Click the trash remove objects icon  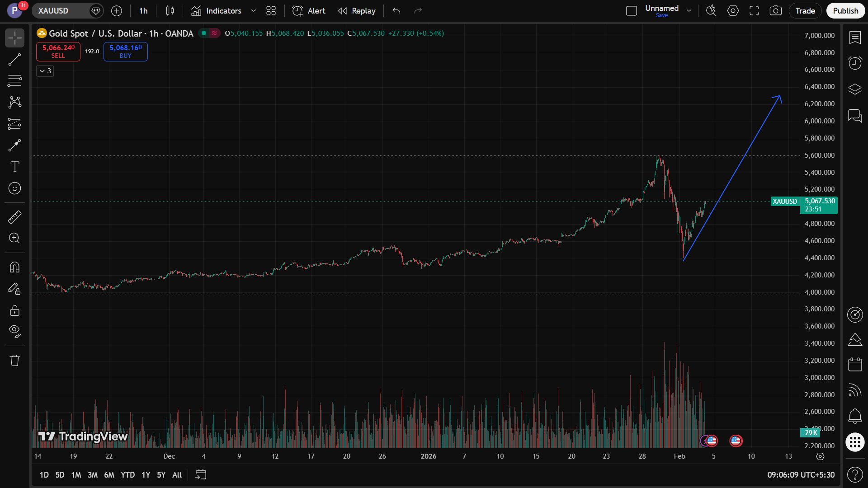pos(14,360)
